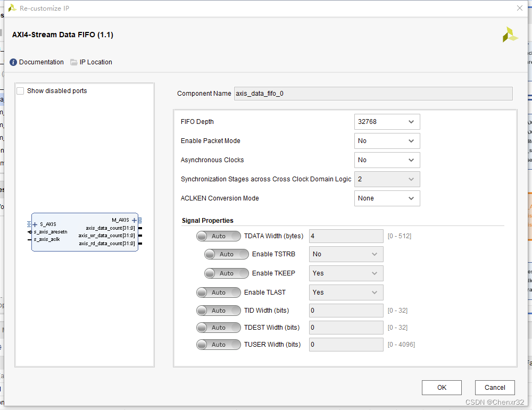Toggle Auto switch for Enable TSTRB
Viewport: 532px width, 410px height.
(226, 254)
